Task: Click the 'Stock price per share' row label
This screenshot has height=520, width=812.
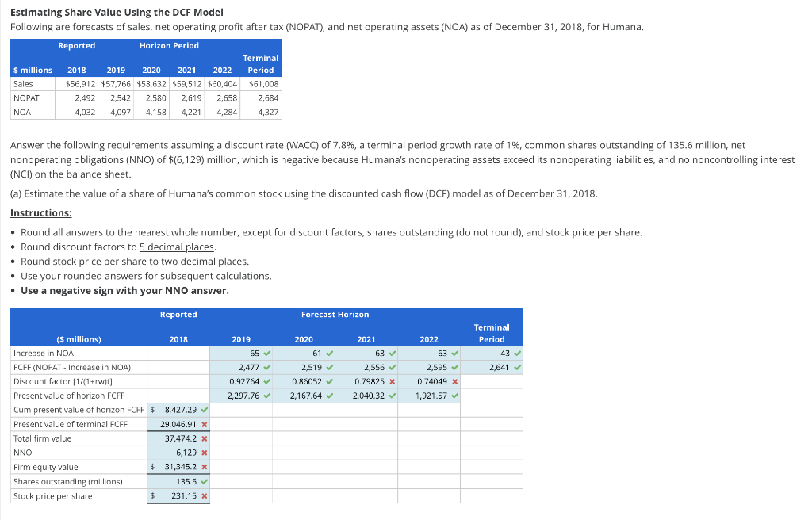Action: pyautogui.click(x=53, y=496)
